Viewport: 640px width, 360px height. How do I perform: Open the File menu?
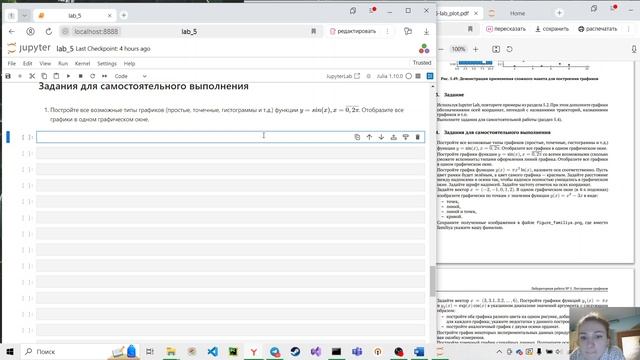[11, 64]
